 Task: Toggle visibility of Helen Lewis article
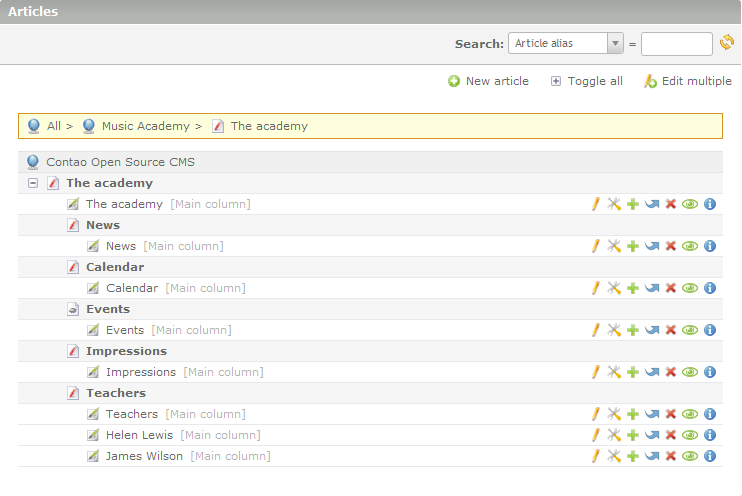[690, 435]
